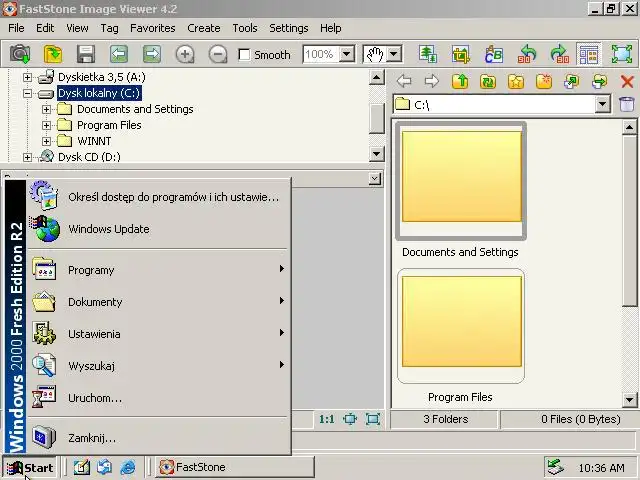Go up one folder level icon

[x=460, y=81]
